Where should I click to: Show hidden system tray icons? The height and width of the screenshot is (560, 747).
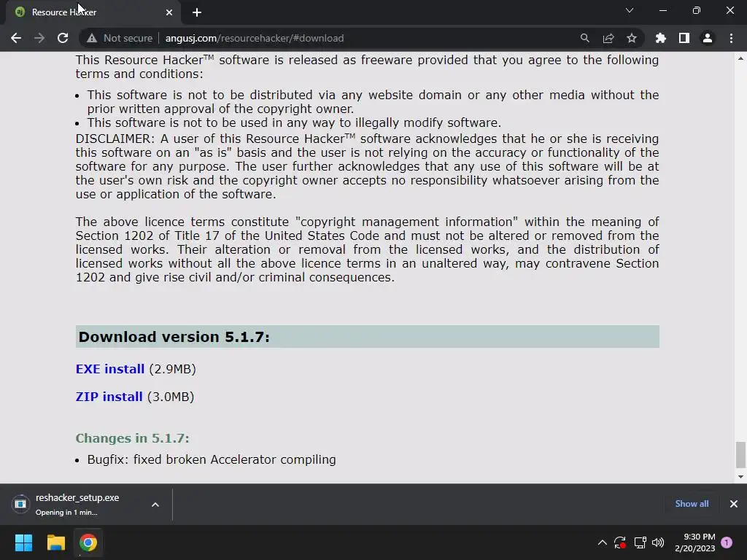602,542
